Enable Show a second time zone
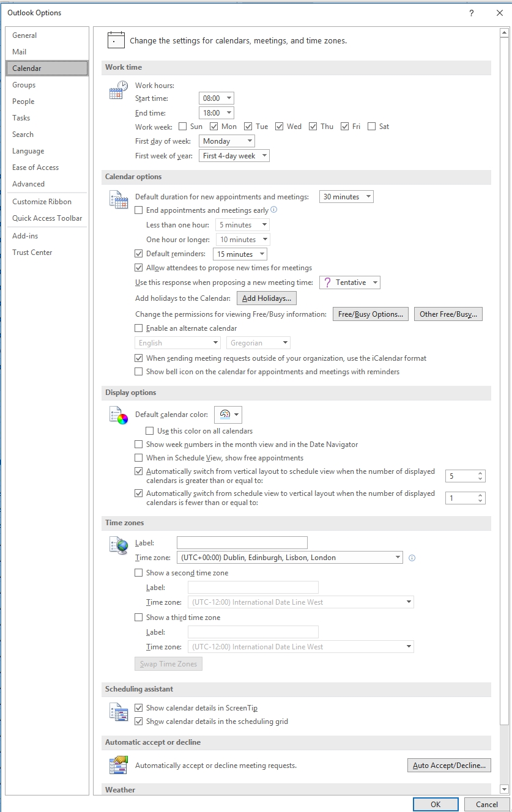The height and width of the screenshot is (812, 512). click(x=139, y=573)
